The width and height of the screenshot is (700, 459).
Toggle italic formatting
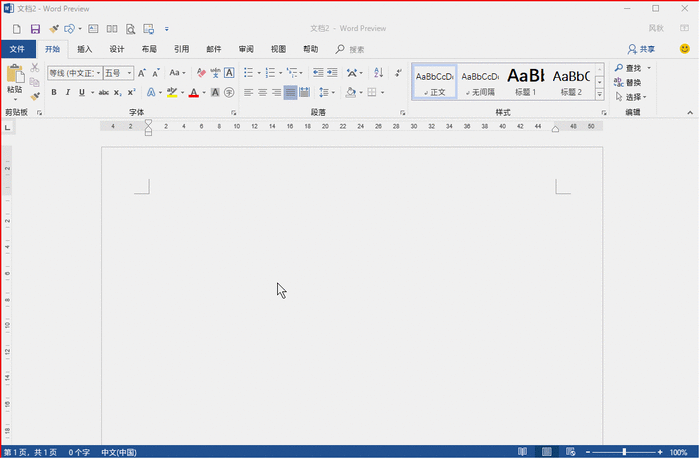coord(68,92)
